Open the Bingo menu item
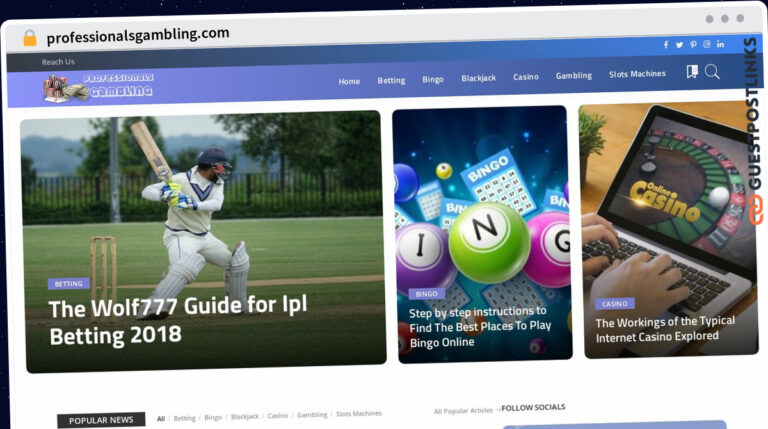The image size is (768, 429). point(432,79)
